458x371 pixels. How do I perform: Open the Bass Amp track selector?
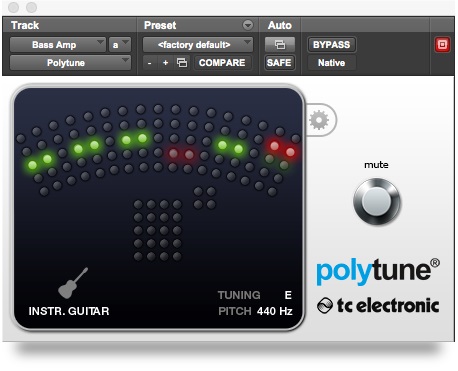(x=58, y=45)
